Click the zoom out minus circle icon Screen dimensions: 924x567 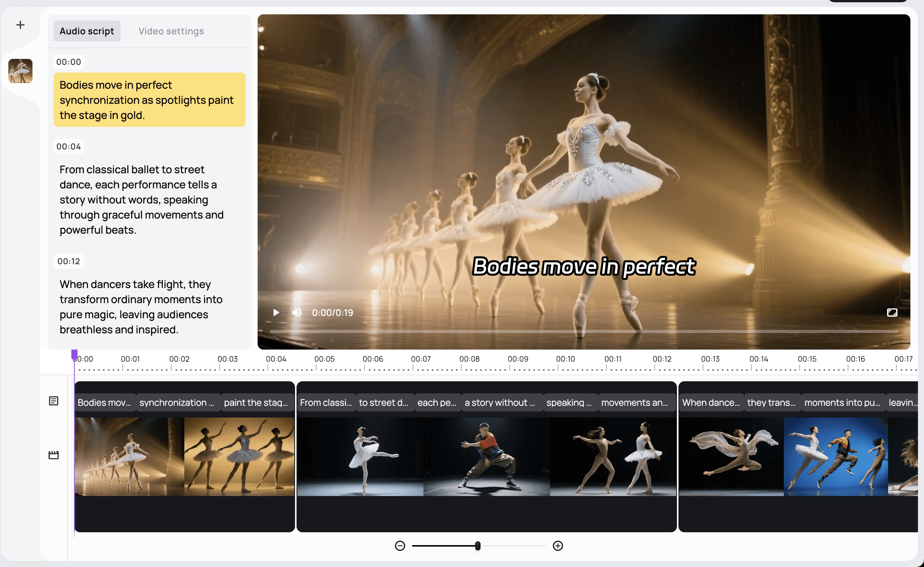tap(400, 546)
